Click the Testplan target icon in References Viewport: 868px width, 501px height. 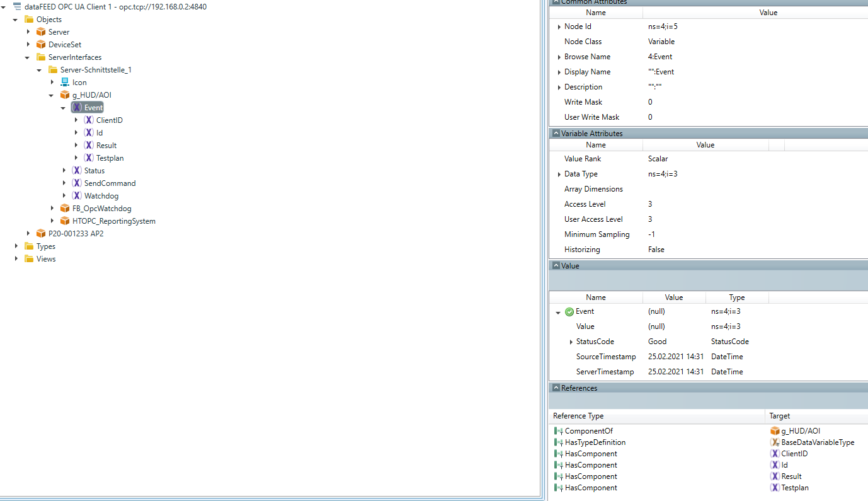pyautogui.click(x=775, y=488)
